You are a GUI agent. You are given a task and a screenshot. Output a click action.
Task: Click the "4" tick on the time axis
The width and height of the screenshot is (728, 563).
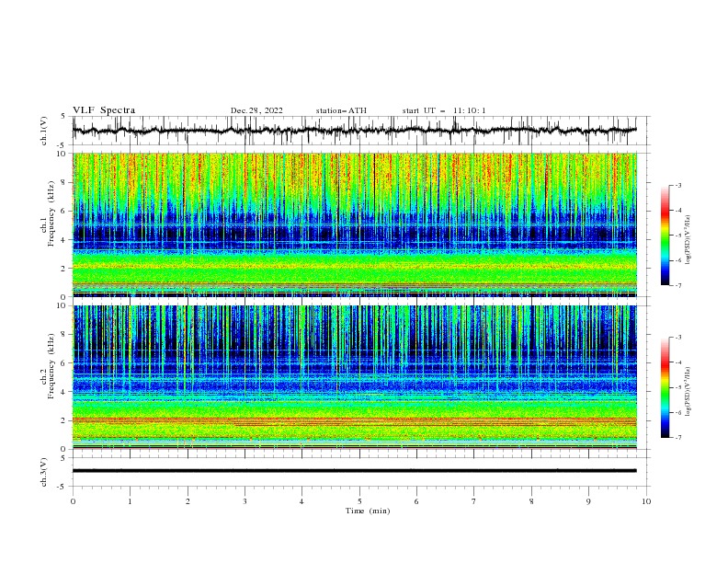(301, 501)
